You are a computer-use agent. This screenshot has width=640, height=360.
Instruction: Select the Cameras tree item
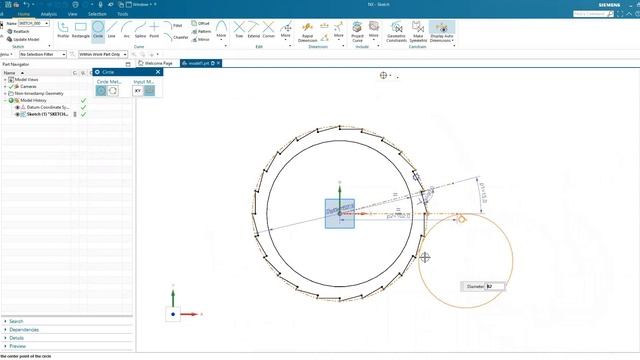(x=28, y=87)
